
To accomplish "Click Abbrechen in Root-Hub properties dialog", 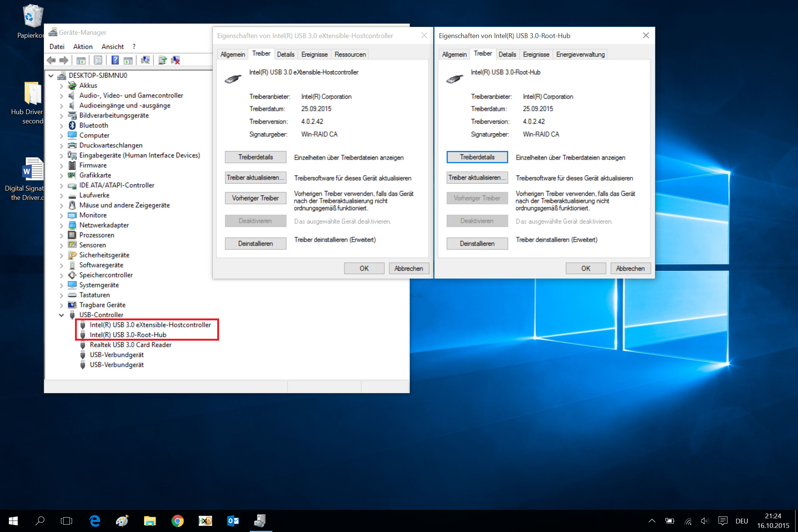I will (630, 268).
